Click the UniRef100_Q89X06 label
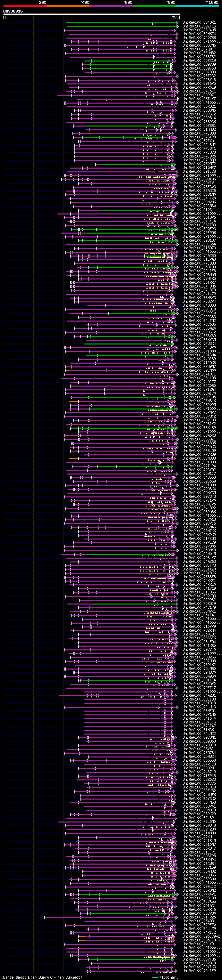222x980 pixels. pos(199,179)
